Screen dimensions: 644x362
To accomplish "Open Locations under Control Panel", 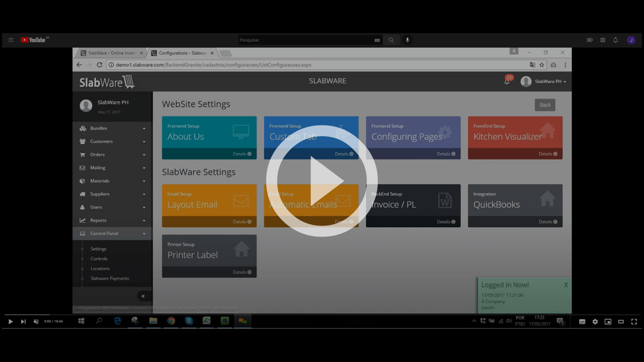I will coord(100,268).
